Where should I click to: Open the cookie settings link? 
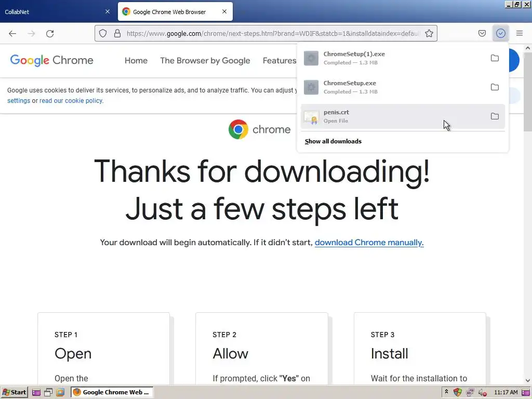[x=19, y=101]
